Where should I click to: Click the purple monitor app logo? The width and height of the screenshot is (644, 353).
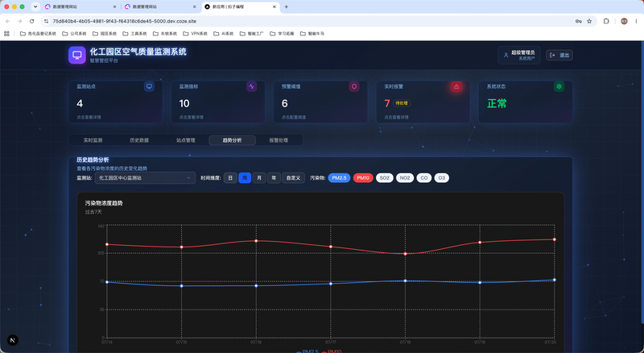pos(76,55)
